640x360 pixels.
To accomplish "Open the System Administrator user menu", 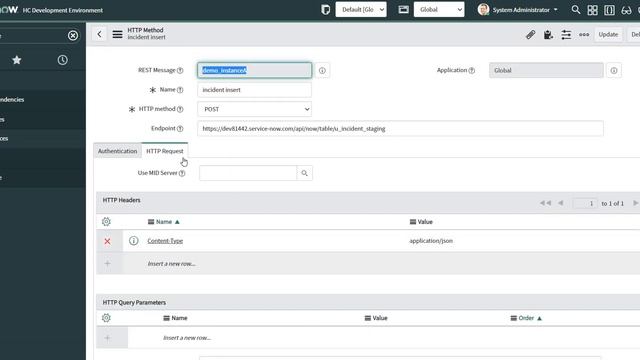I will [524, 10].
